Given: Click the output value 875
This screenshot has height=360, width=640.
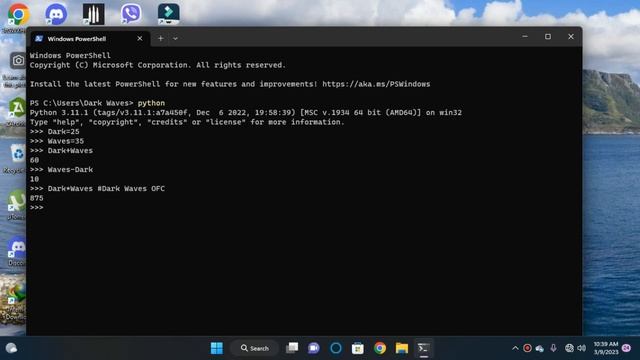Looking at the screenshot, I should coord(36,198).
